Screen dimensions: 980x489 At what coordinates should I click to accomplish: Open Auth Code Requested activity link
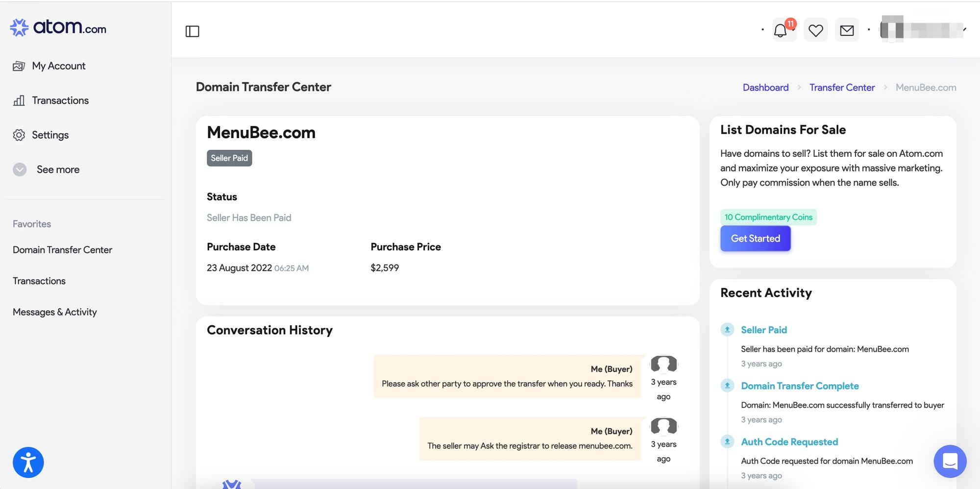point(789,441)
